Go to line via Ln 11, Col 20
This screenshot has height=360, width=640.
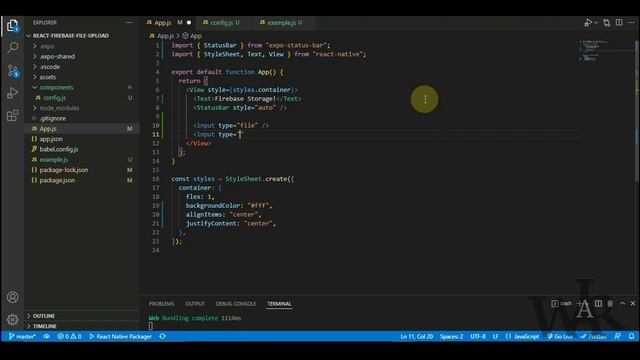tap(417, 336)
